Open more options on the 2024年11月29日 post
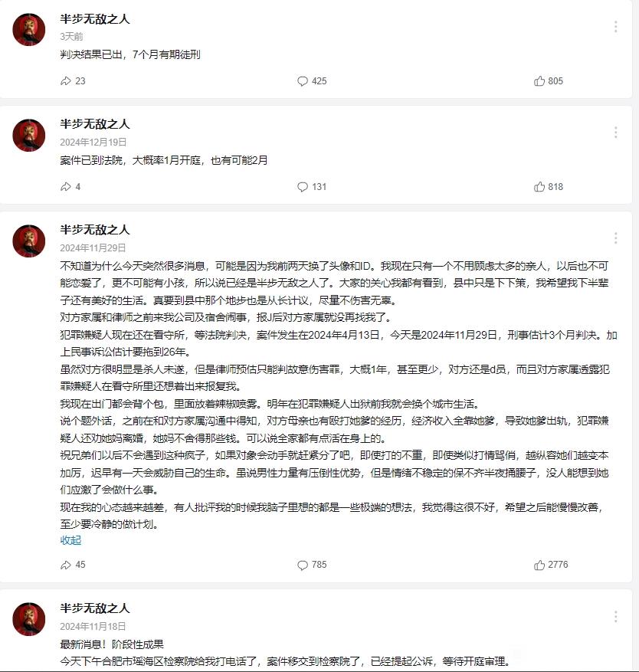 pyautogui.click(x=615, y=238)
